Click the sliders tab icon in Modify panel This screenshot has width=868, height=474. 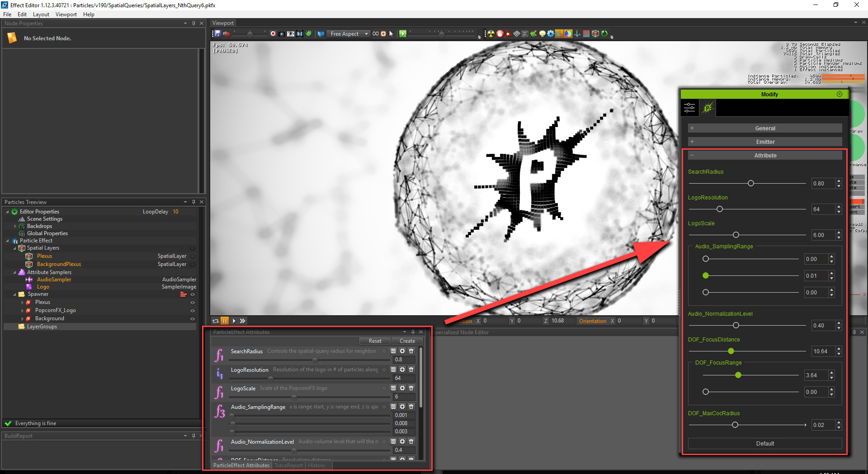click(689, 108)
